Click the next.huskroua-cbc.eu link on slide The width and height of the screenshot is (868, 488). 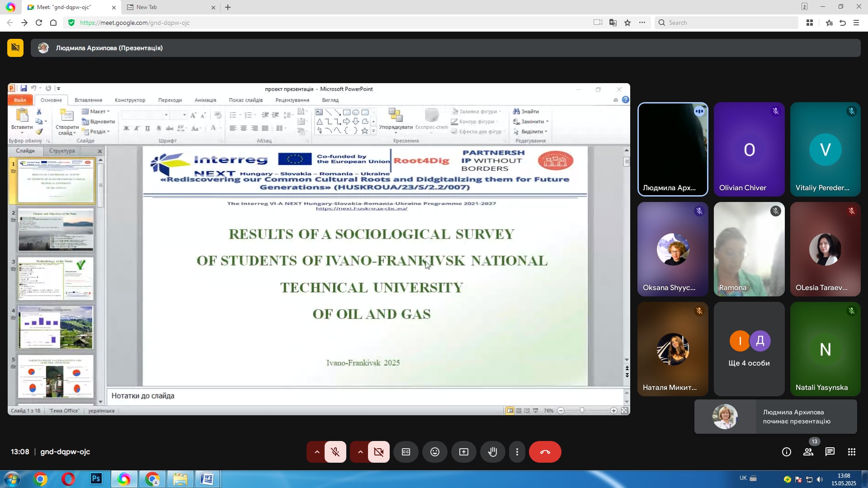(361, 209)
